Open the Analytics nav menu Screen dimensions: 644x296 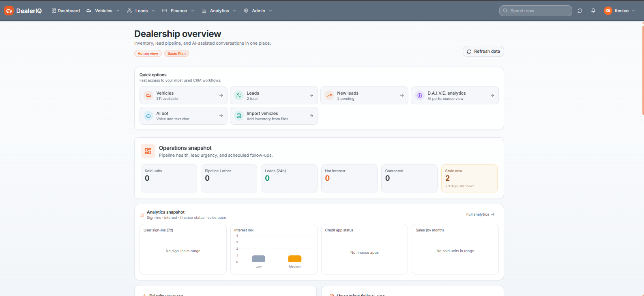(219, 11)
